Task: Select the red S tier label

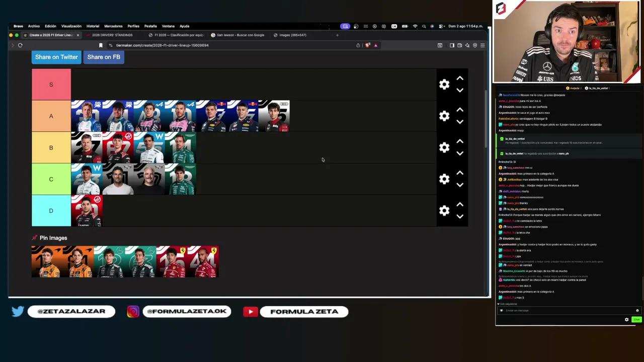Action: click(x=51, y=84)
